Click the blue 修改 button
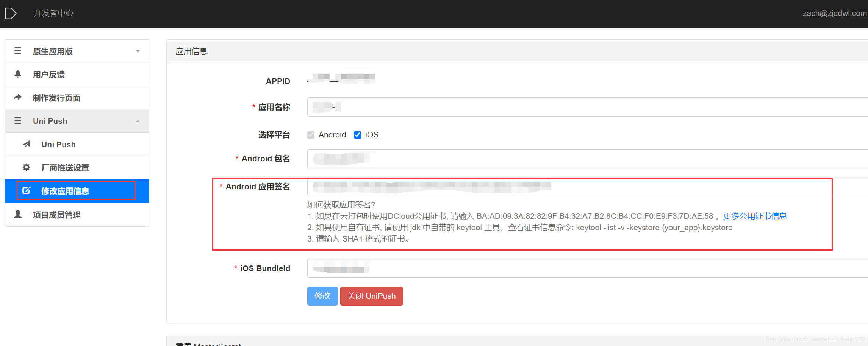 (322, 296)
